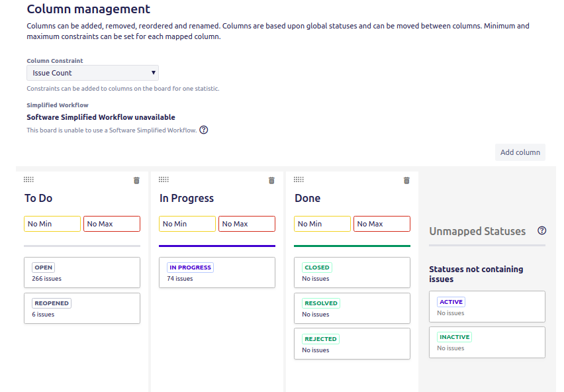Viewport: 564px width, 392px height.
Task: Open the Column Constraint Issue Count dropdown
Action: [93, 73]
